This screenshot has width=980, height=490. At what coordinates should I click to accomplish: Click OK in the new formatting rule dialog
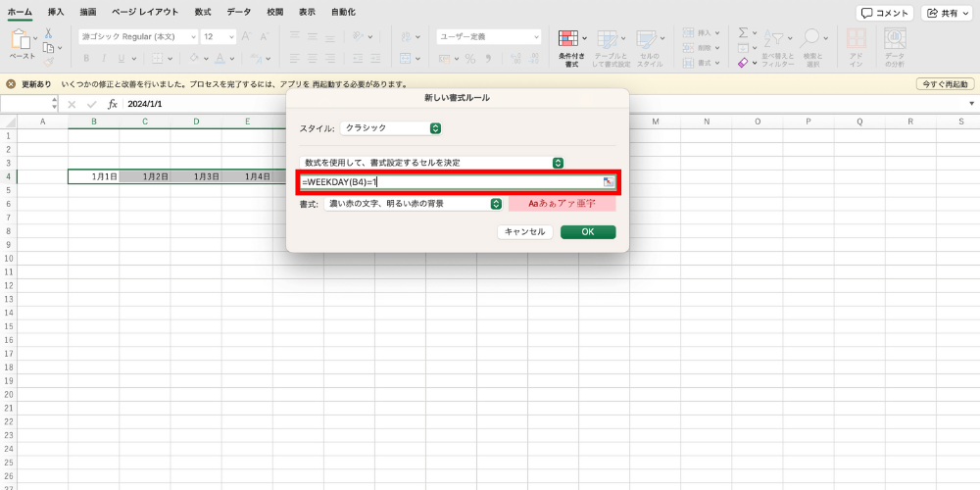[x=588, y=232]
